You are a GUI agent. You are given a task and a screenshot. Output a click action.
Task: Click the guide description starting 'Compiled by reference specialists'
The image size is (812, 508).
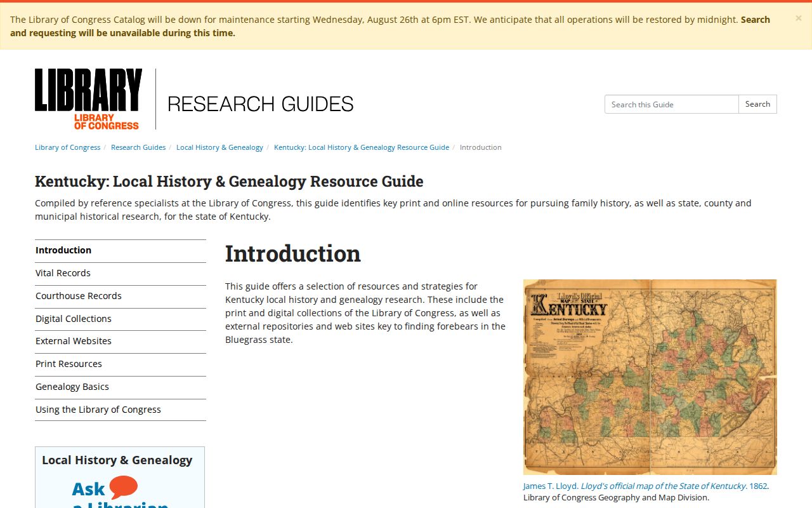393,210
